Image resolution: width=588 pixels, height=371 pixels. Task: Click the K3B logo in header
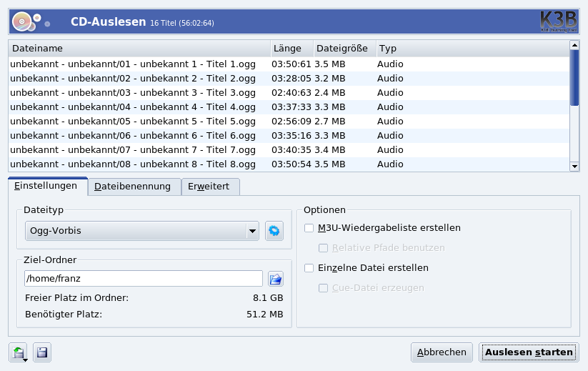[x=559, y=21]
